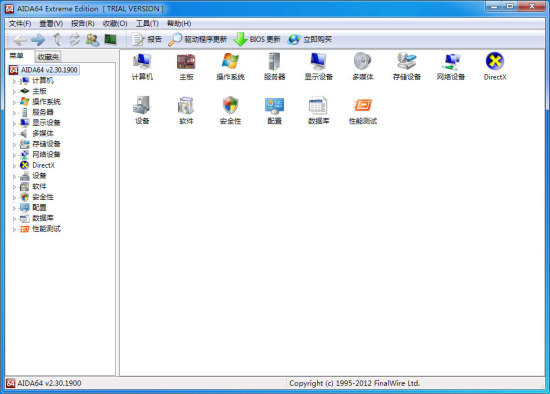550x394 pixels.
Task: Expand the 多媒体 tree node arrow
Action: pos(14,134)
